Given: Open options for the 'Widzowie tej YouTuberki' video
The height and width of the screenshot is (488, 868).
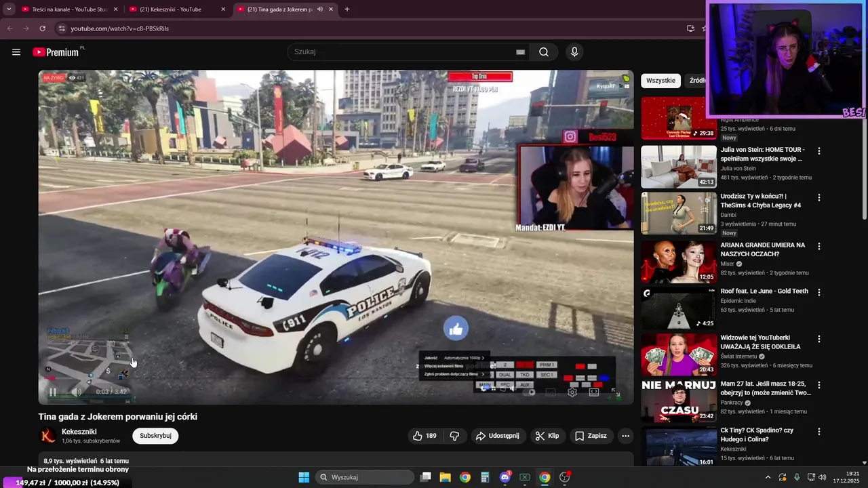Looking at the screenshot, I should point(818,338).
